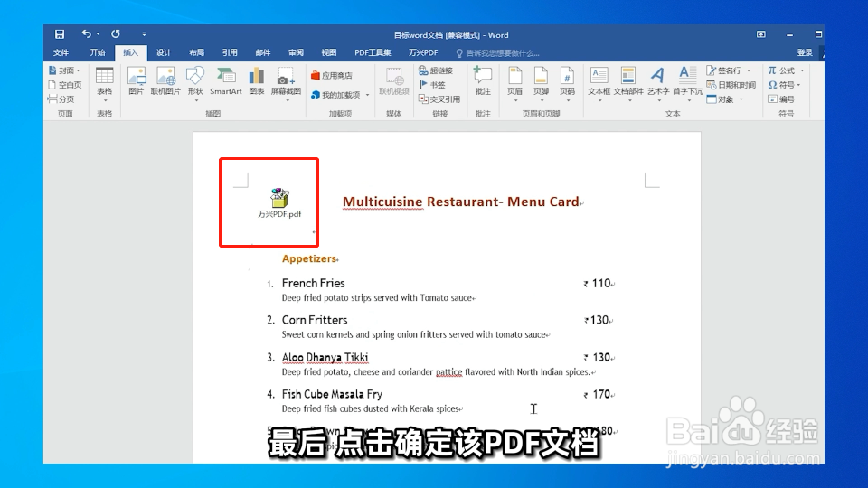
Task: Insert 艺术字 WordArt
Action: pos(658,83)
